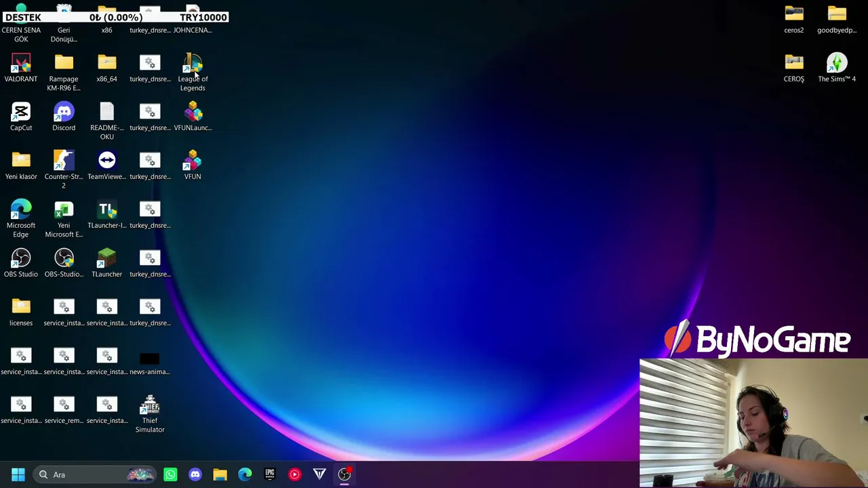The width and height of the screenshot is (868, 488).
Task: Select the x86 folder label
Action: (x=106, y=30)
